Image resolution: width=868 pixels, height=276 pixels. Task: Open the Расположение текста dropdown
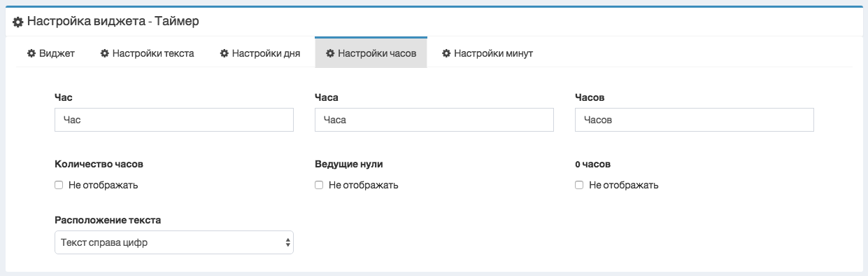[x=174, y=242]
